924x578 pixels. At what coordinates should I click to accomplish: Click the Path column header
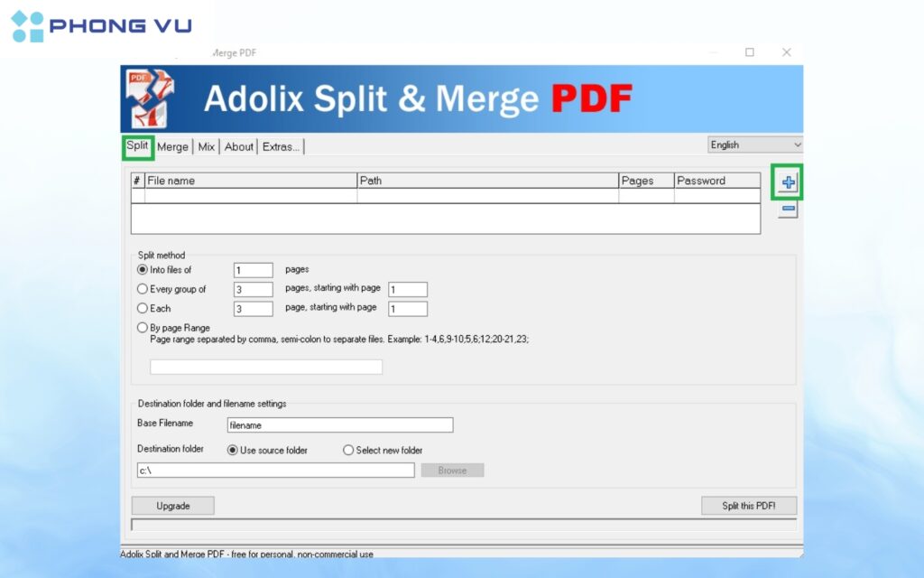click(x=487, y=181)
